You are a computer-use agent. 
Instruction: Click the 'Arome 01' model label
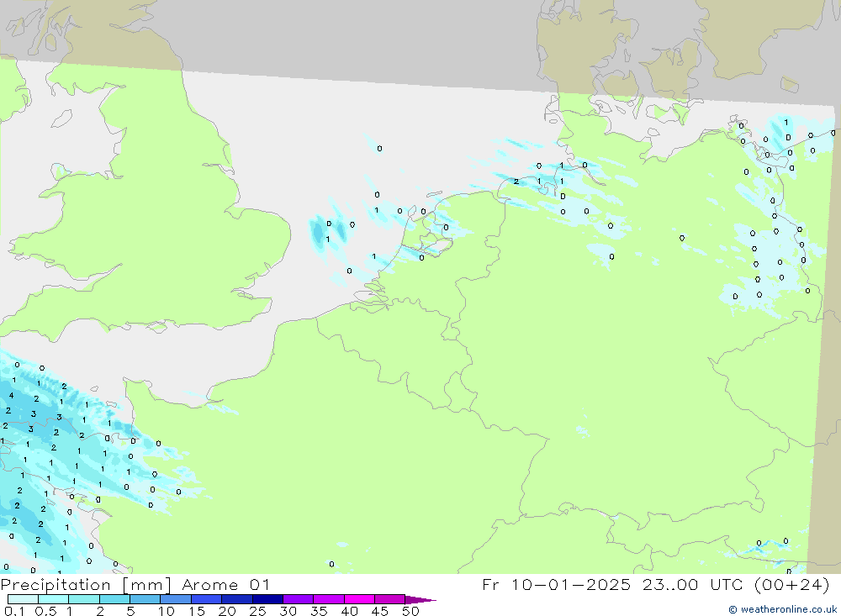225,585
